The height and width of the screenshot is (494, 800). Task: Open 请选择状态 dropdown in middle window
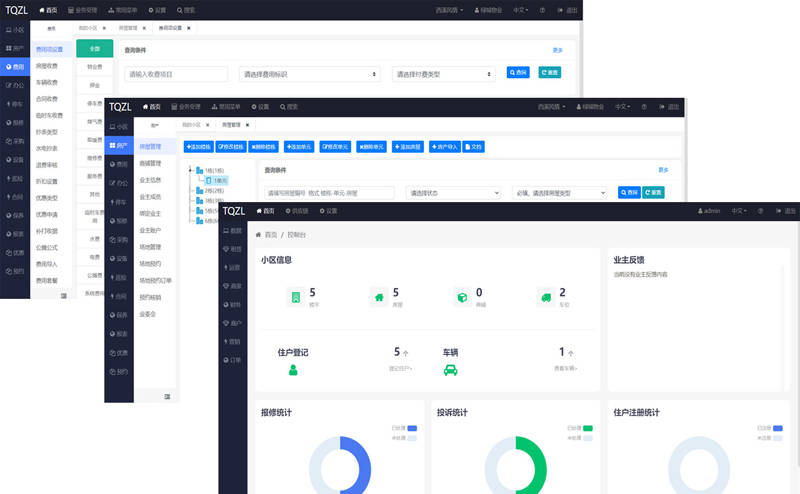point(453,193)
